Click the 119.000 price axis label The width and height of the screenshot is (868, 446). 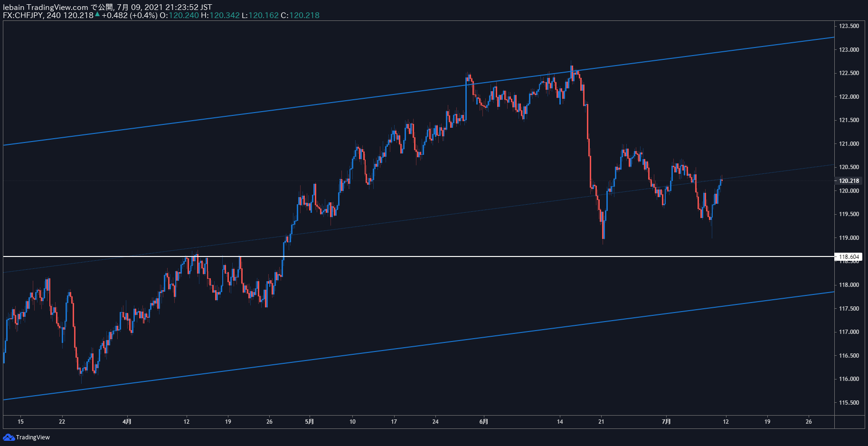(x=849, y=237)
